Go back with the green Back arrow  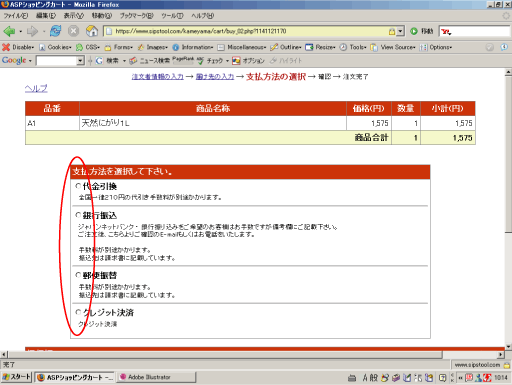click(x=9, y=31)
